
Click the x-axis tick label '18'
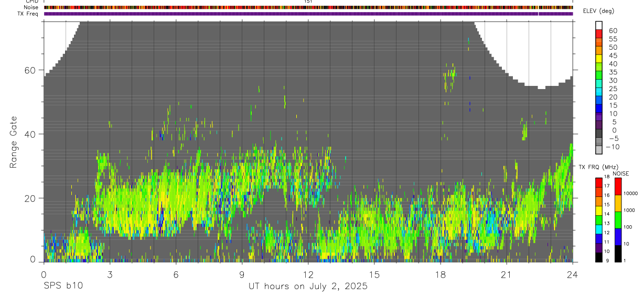click(x=441, y=274)
